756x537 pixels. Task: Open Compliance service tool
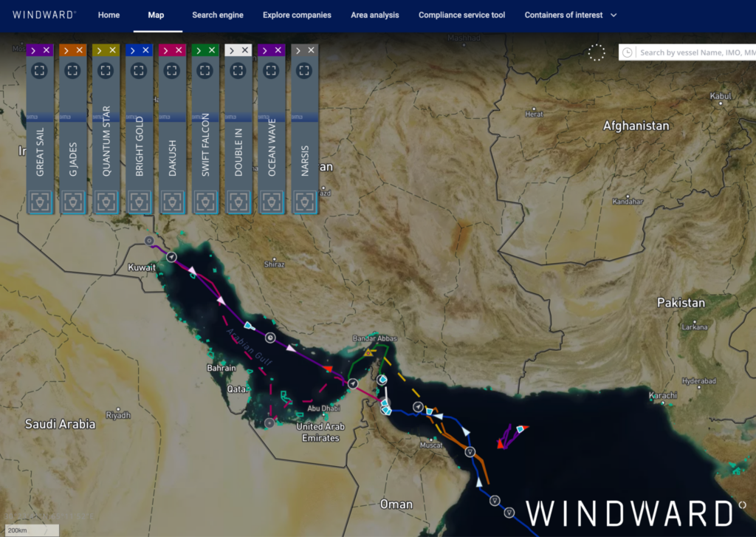tap(461, 15)
